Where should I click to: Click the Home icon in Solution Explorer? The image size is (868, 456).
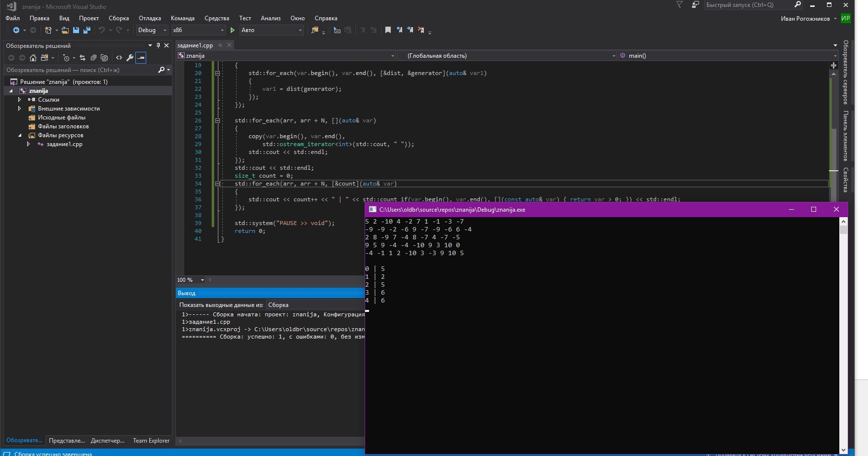click(33, 58)
